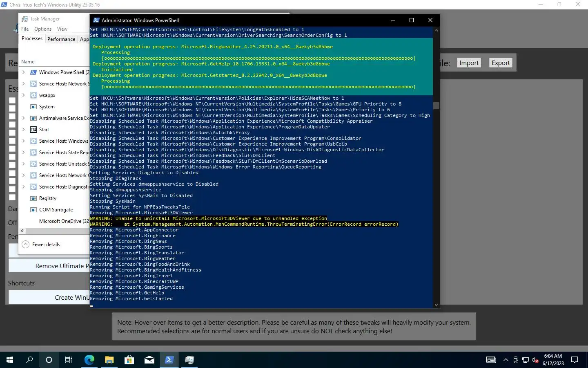Viewport: 588px width, 368px height.
Task: Click the Remove Ultimate button
Action: point(49,266)
